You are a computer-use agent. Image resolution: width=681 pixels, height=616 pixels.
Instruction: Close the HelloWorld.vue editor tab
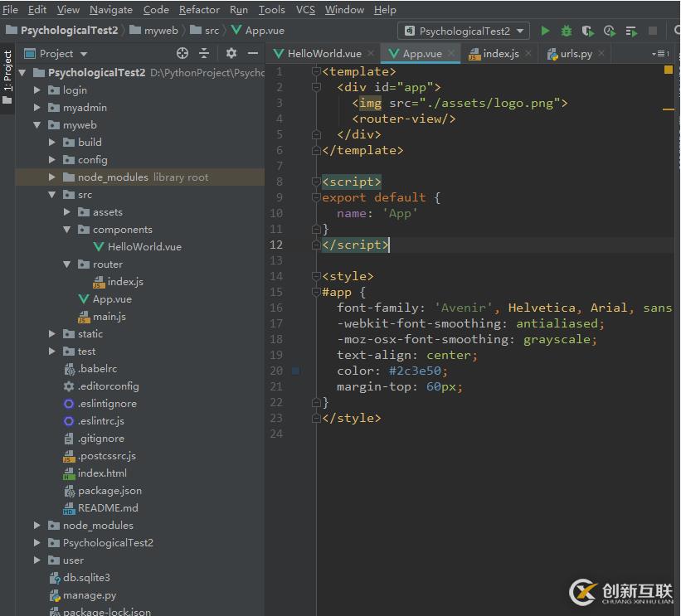(370, 53)
